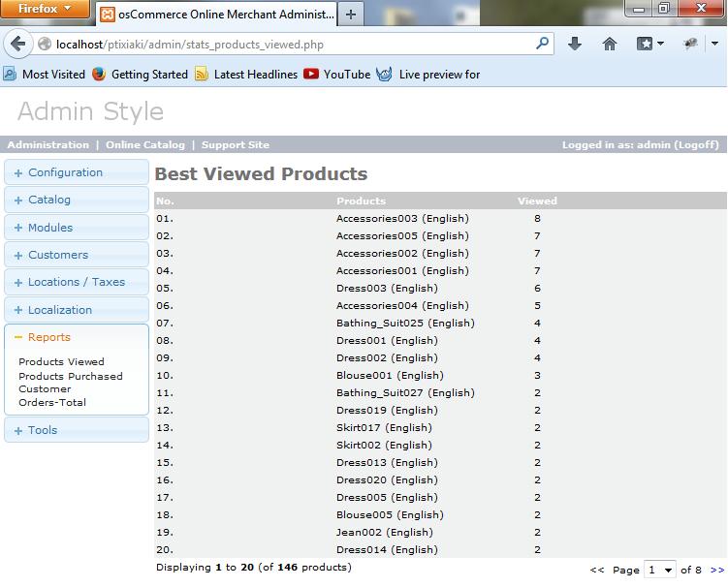Click the bookmarks star icon
The height and width of the screenshot is (587, 728).
pos(645,45)
